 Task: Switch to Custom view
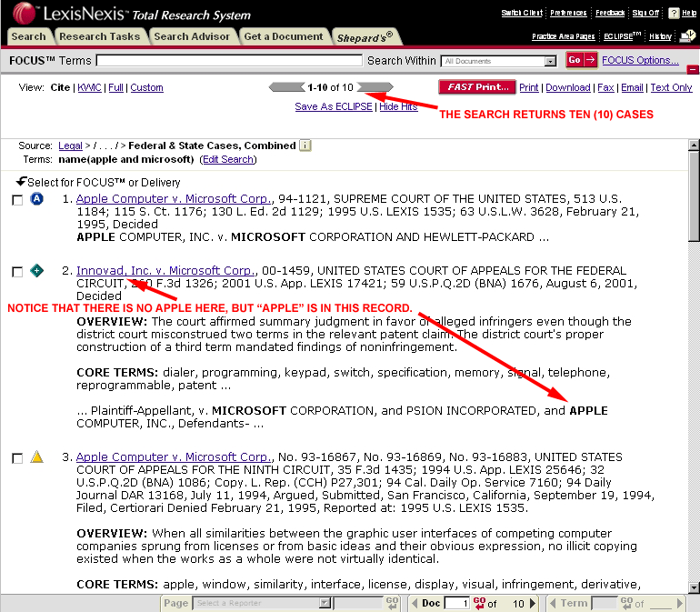146,87
